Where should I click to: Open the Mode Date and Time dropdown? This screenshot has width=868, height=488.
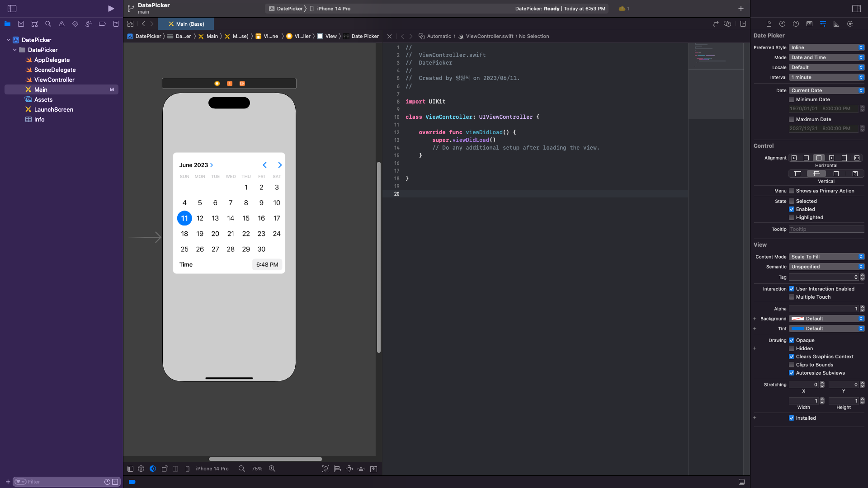(x=826, y=58)
